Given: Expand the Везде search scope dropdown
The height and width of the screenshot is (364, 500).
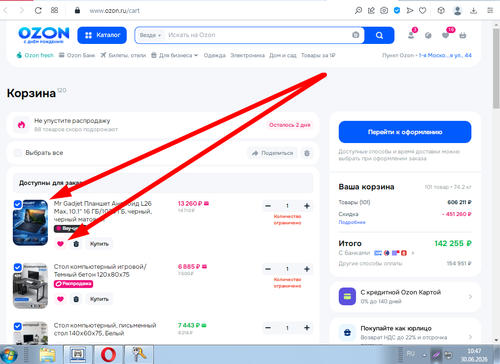Looking at the screenshot, I should [x=150, y=35].
